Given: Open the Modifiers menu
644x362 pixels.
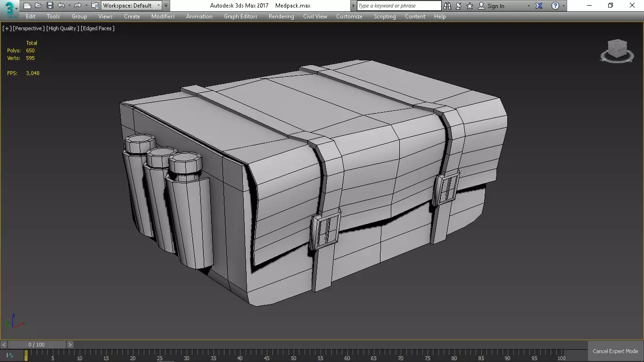Looking at the screenshot, I should 163,16.
